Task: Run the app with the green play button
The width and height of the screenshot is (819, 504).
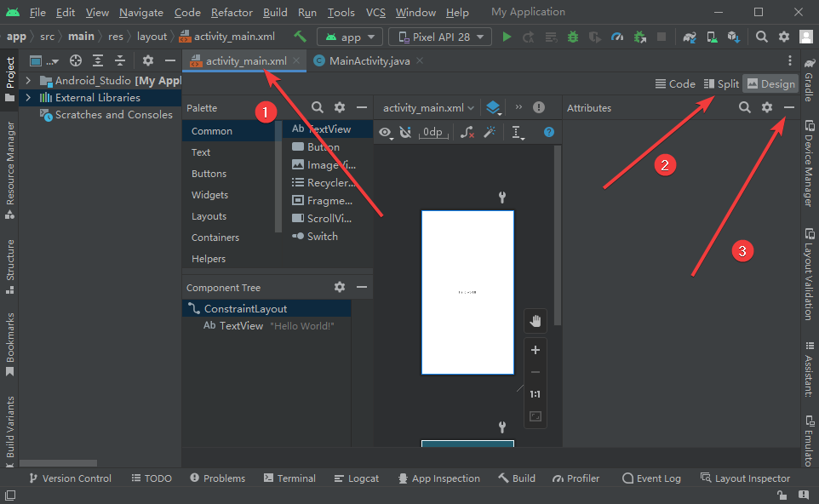Action: [x=507, y=37]
